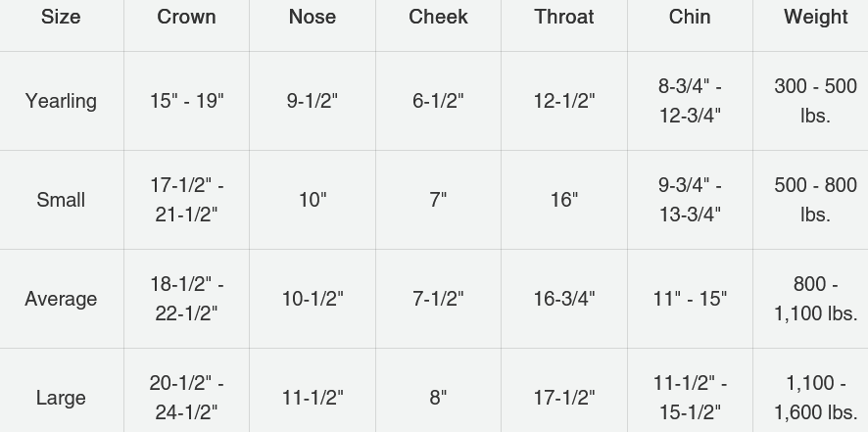Select the Throat column header
This screenshot has height=432, width=868.
(x=564, y=17)
